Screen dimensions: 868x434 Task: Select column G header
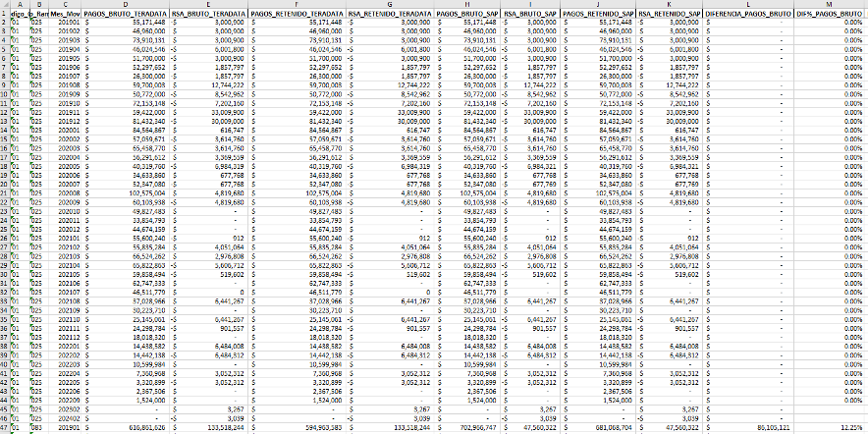tap(390, 4)
